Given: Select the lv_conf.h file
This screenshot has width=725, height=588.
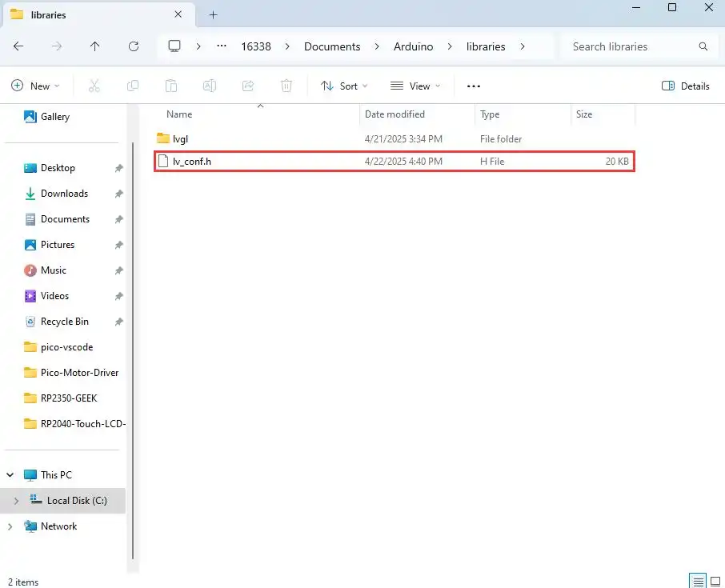Looking at the screenshot, I should click(192, 162).
